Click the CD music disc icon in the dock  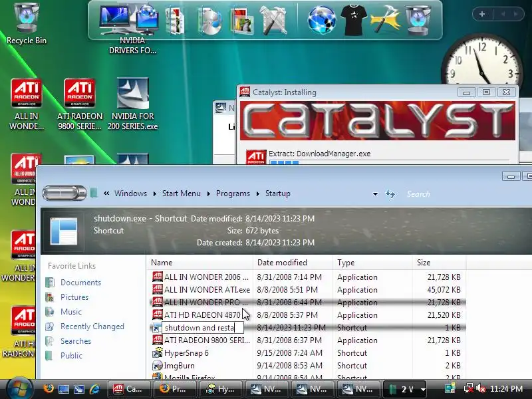coord(209,22)
